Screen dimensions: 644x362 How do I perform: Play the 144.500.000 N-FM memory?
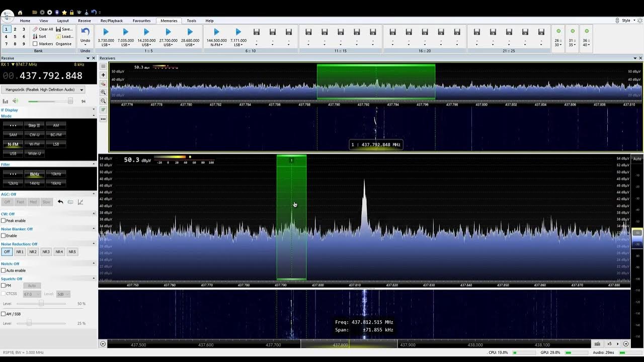pyautogui.click(x=216, y=32)
